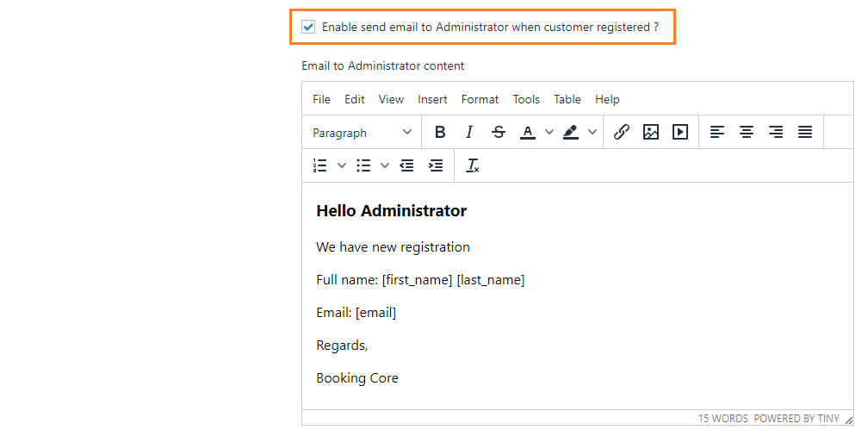The image size is (868, 436).
Task: Click the Powered by Tiny link
Action: coord(797,419)
